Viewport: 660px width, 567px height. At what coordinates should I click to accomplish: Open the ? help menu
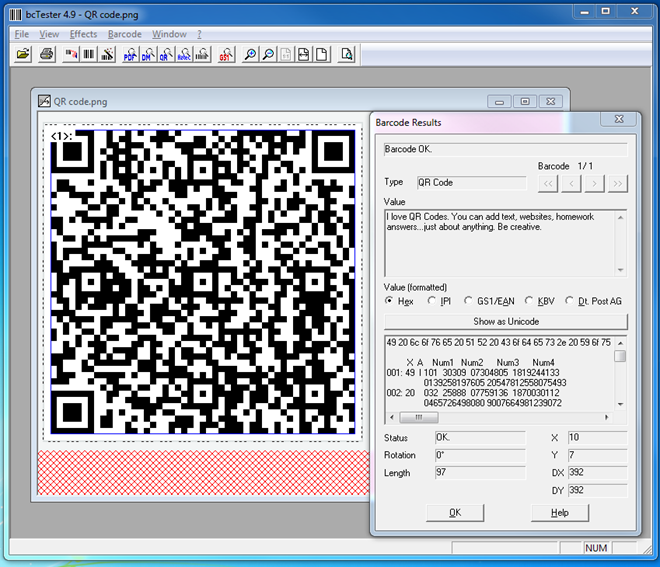click(x=199, y=34)
